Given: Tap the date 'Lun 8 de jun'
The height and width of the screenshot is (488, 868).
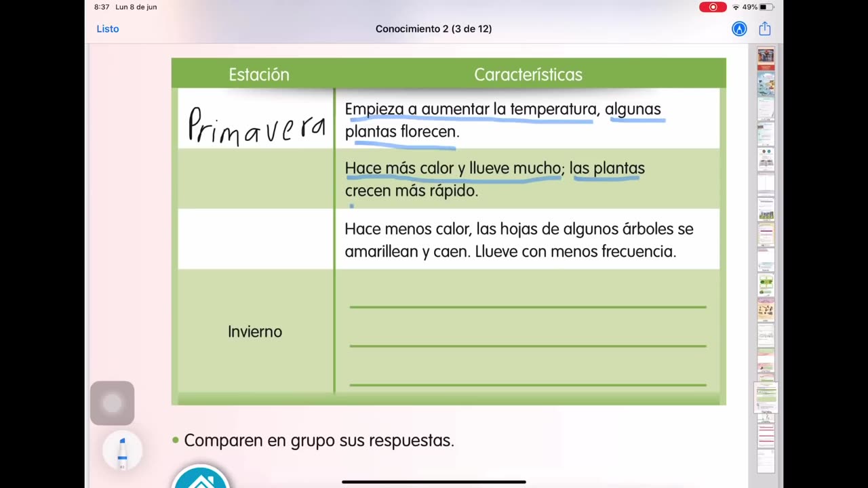Looking at the screenshot, I should (136, 7).
